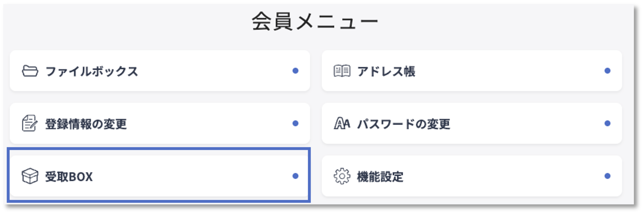644x214 pixels.
Task: Open the ファイルボックス menu label
Action: tap(92, 71)
